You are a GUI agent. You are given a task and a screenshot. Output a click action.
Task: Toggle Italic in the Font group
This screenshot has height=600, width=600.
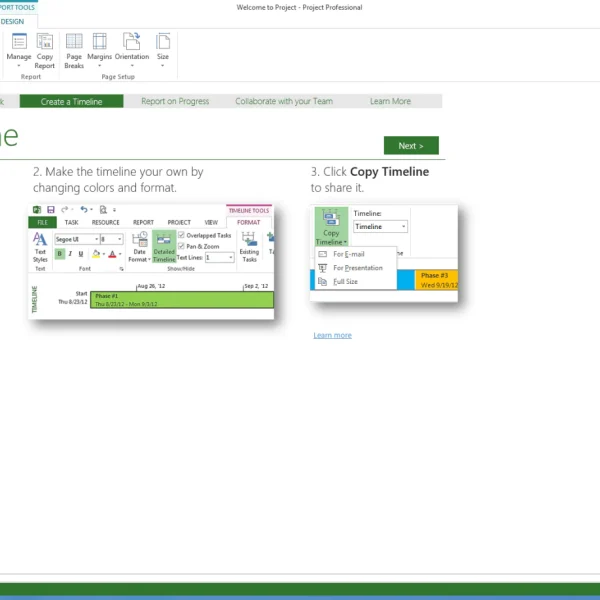(x=70, y=254)
